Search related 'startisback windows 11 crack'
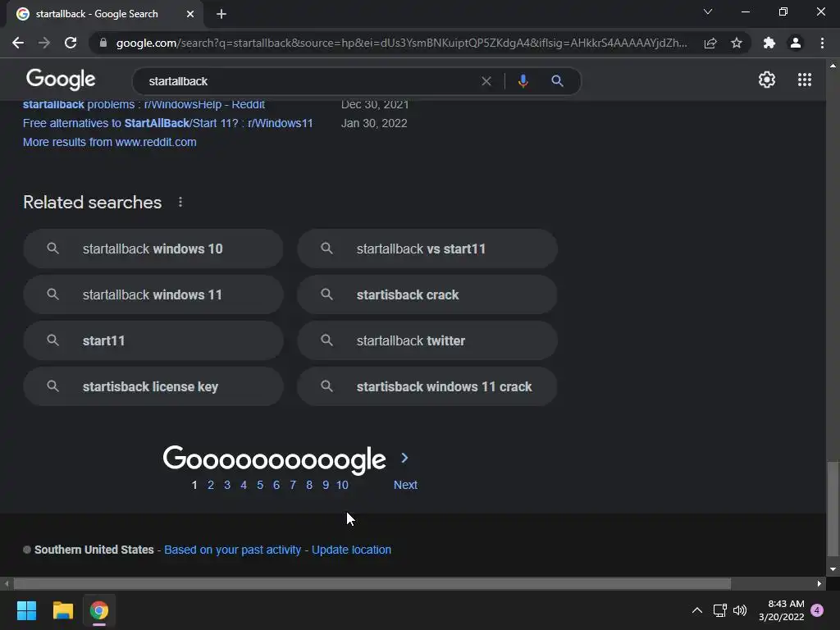 pos(427,386)
